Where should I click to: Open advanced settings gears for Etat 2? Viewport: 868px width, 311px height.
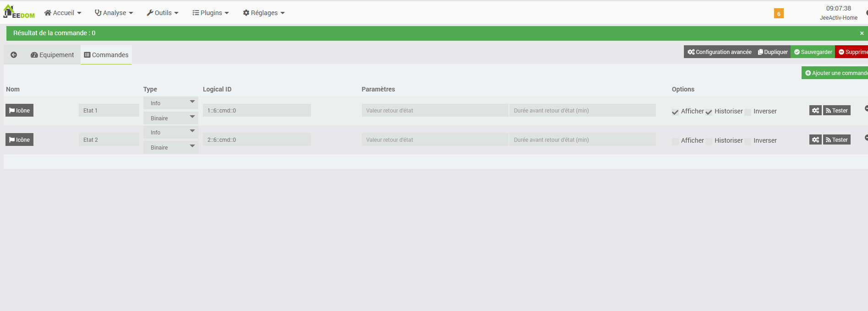815,139
